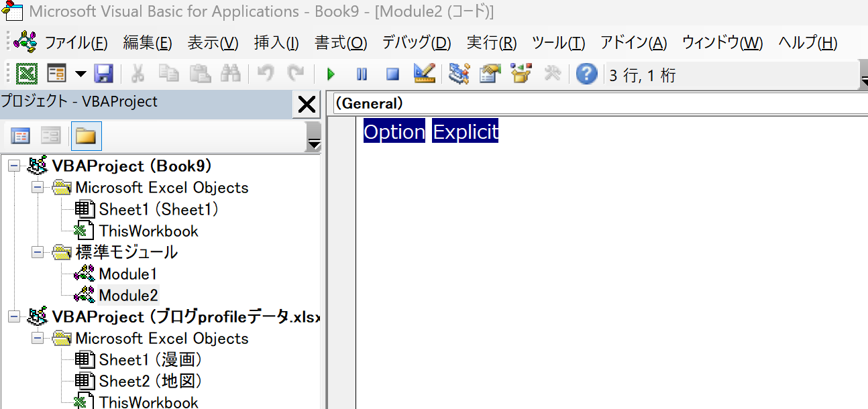
Task: Select Sheet1 (Sheet1) in project tree
Action: point(159,209)
